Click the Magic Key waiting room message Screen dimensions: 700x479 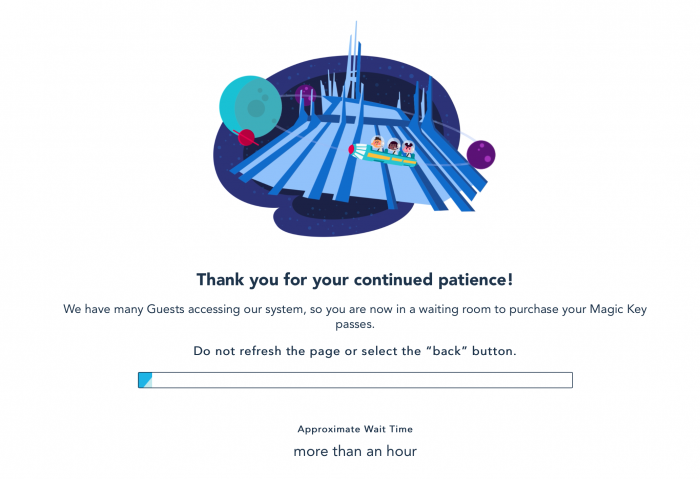[x=355, y=316]
